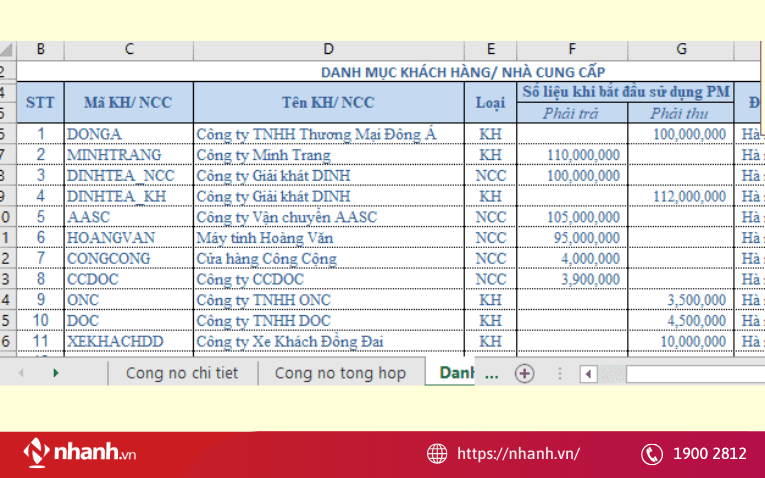
Task: Select the 4,500,000 Phải thu value
Action: click(x=681, y=320)
